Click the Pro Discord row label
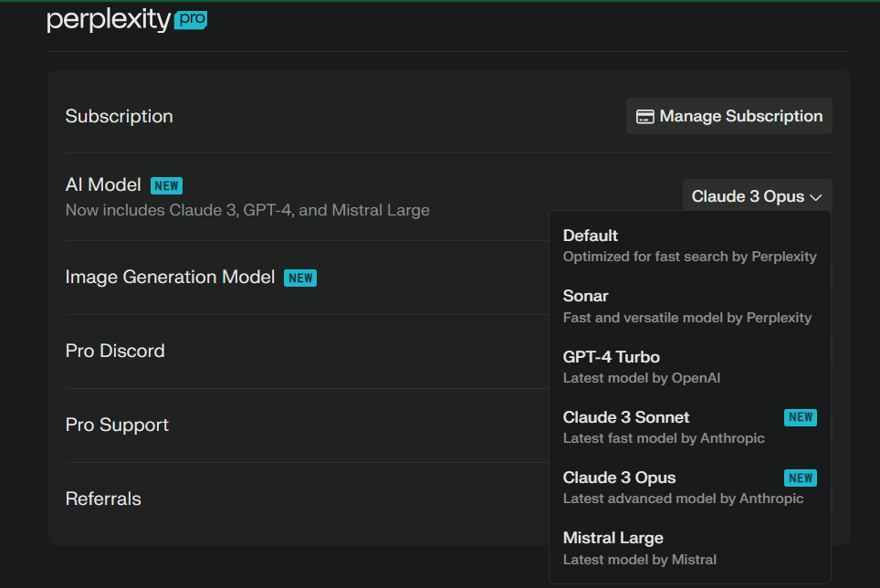880x588 pixels. 115,351
